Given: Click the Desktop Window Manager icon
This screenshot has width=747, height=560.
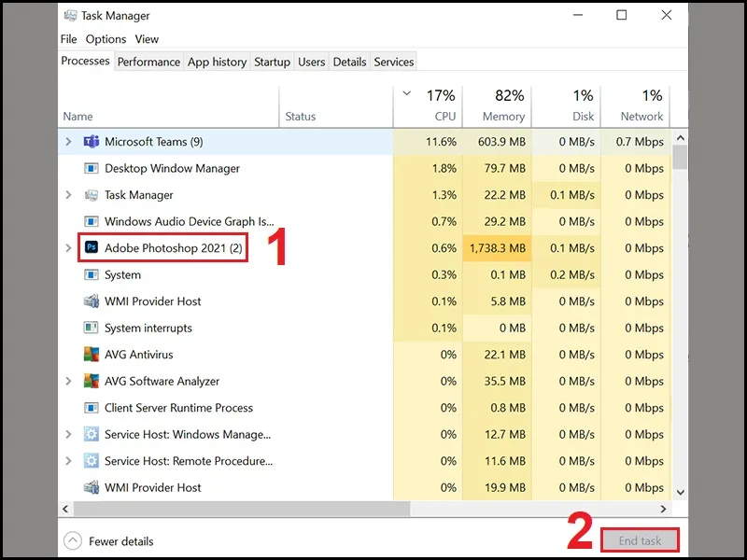Looking at the screenshot, I should pyautogui.click(x=92, y=169).
